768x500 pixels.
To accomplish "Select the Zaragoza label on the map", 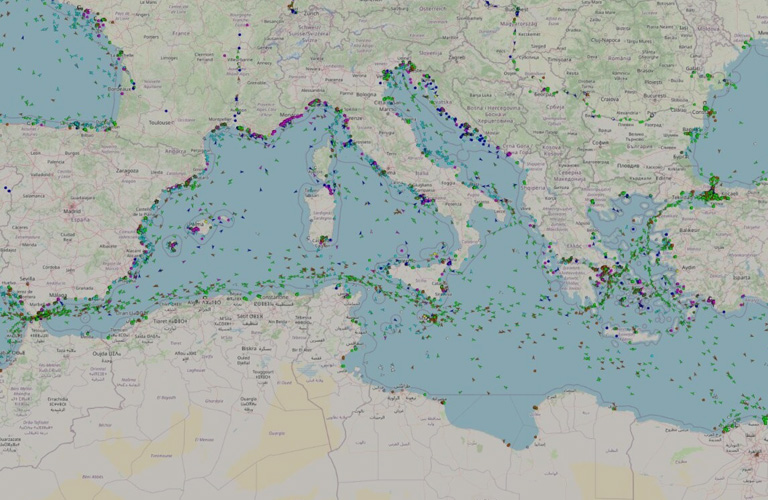I will click(x=127, y=171).
